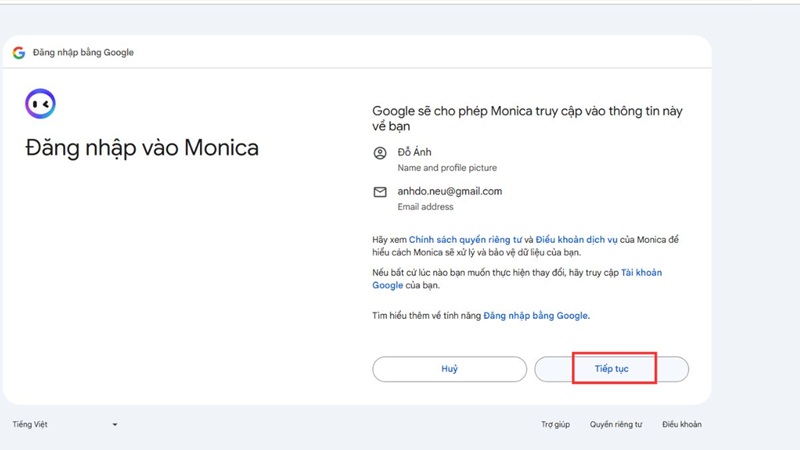
Task: Click the envelope icon beside the email
Action: [379, 192]
